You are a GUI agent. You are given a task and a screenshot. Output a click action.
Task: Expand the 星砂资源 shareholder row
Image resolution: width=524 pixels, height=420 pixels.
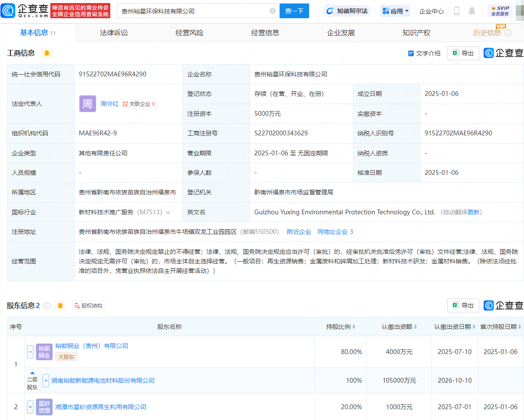[x=30, y=407]
